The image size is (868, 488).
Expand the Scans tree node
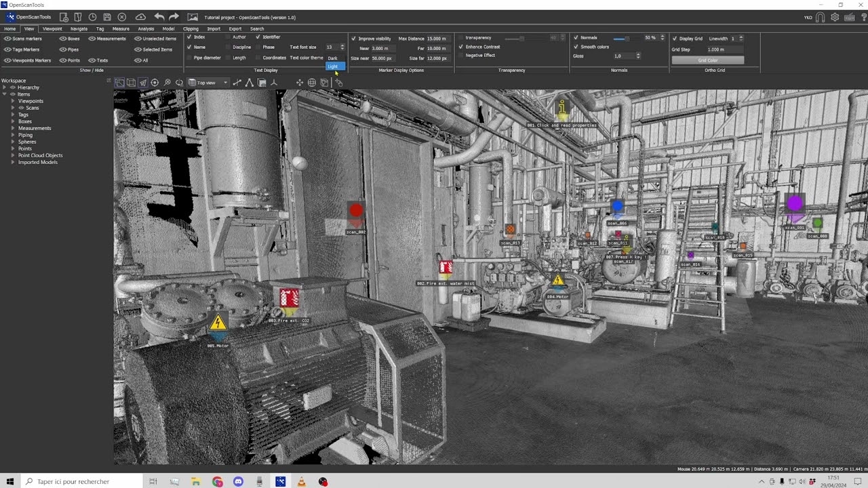pos(14,108)
